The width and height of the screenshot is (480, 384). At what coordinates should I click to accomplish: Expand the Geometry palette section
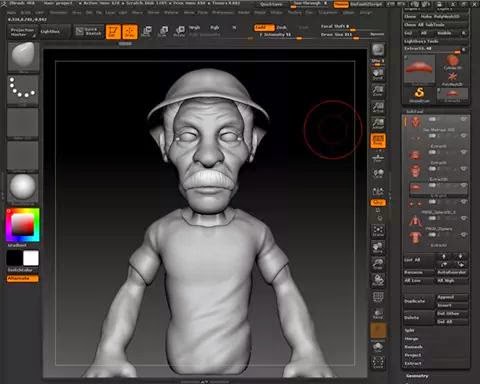(x=417, y=376)
